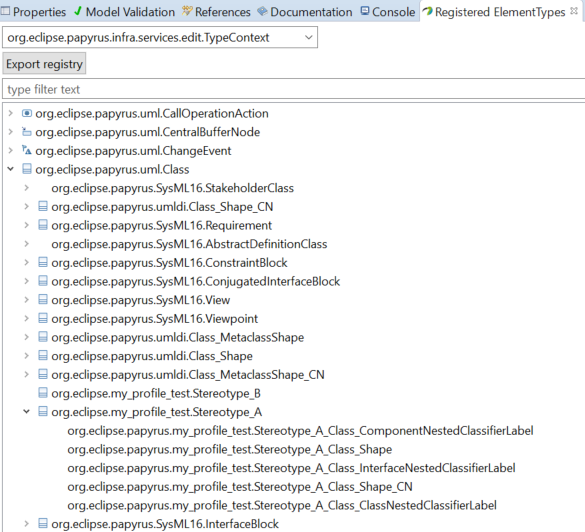Click the Stereotype_A class icon
Viewport: 585px width, 532px height.
click(43, 411)
